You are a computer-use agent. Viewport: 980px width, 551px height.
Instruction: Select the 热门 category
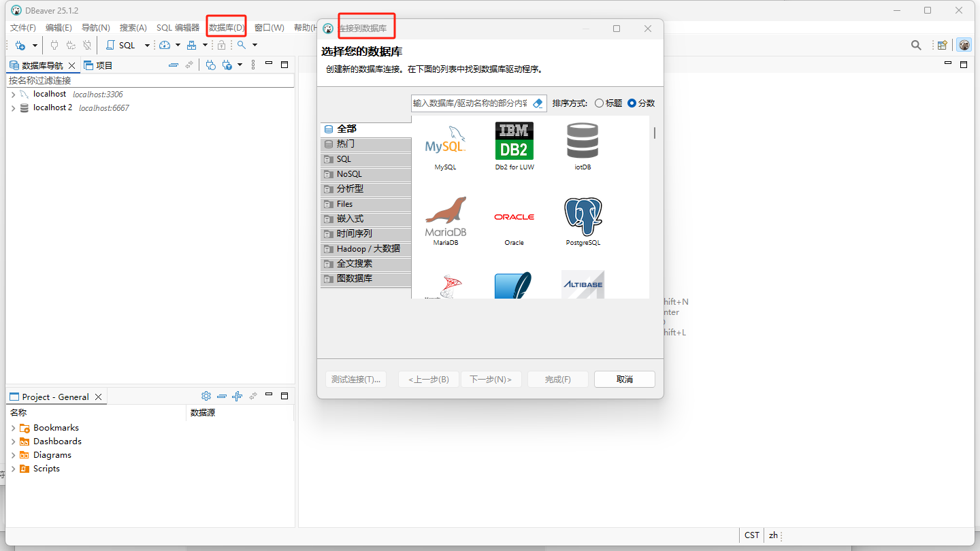tap(366, 144)
